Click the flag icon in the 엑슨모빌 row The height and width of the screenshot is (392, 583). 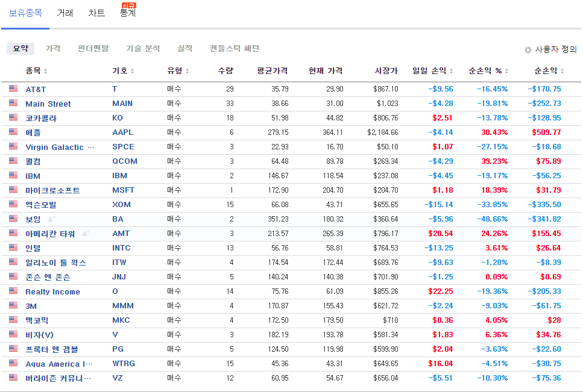13,204
